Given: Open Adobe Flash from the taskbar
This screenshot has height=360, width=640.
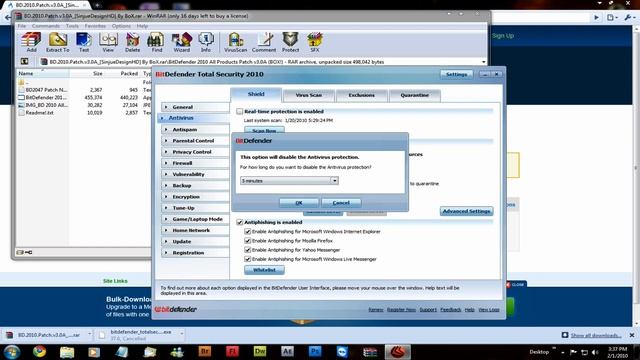Looking at the screenshot, I should pos(232,351).
